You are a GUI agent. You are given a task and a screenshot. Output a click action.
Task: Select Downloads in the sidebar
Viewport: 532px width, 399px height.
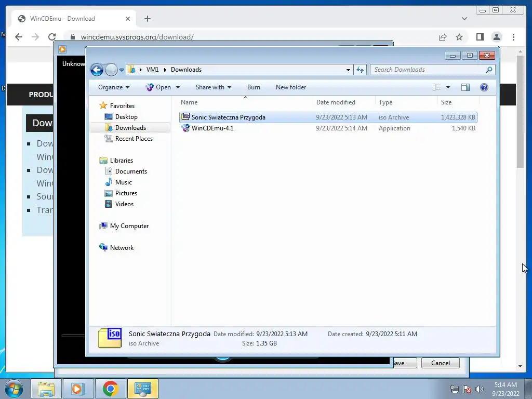(x=130, y=128)
